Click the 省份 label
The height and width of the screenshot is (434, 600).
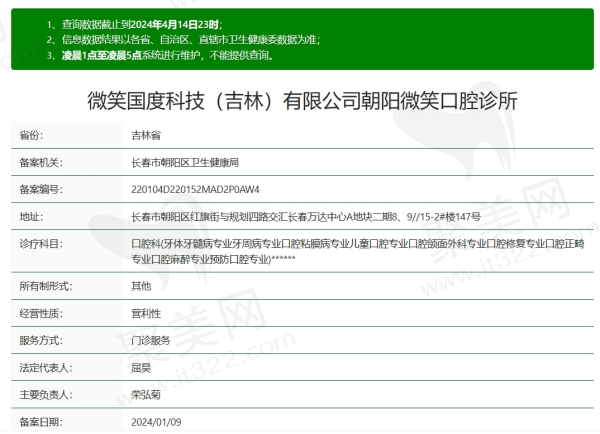tap(31, 135)
